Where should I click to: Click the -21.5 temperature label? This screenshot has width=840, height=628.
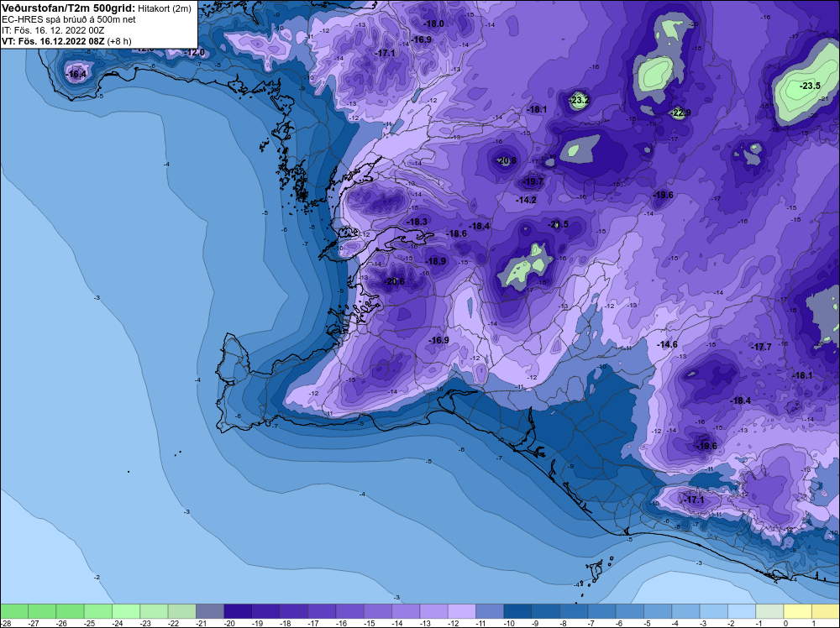click(x=559, y=224)
